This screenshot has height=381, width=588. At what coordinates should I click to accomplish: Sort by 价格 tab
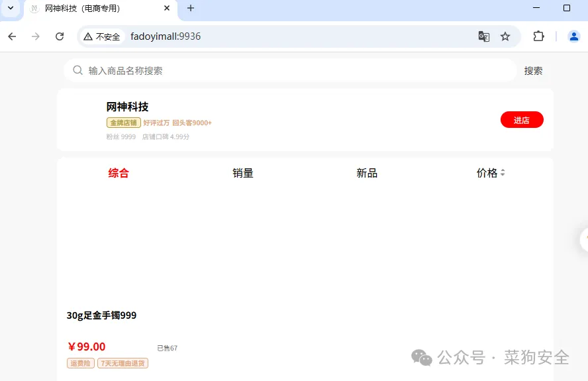click(x=491, y=173)
